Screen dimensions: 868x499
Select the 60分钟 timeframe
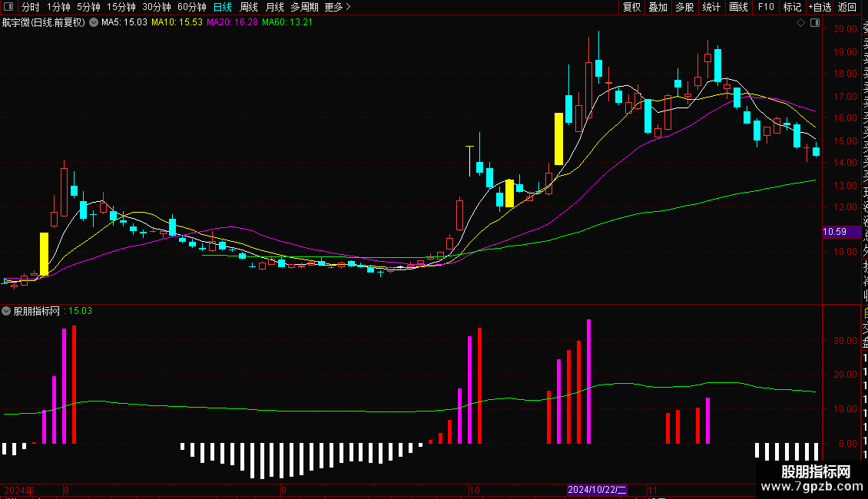(x=192, y=7)
